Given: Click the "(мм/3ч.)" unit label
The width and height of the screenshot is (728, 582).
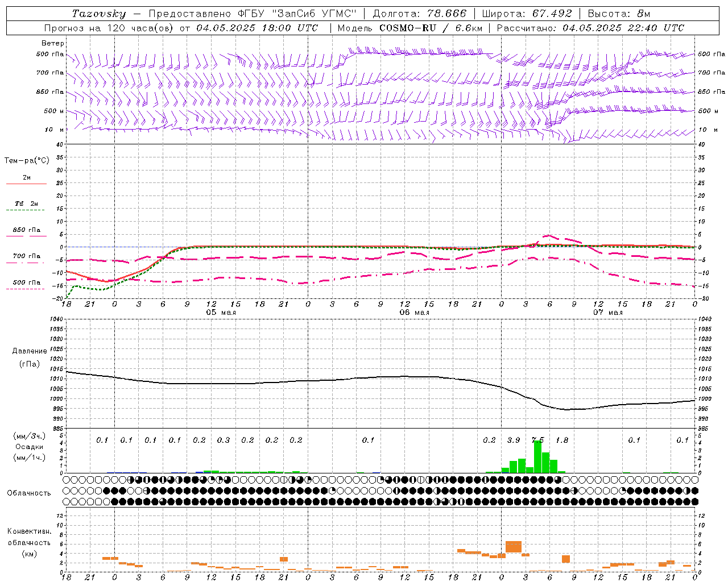Looking at the screenshot, I should 30,436.
